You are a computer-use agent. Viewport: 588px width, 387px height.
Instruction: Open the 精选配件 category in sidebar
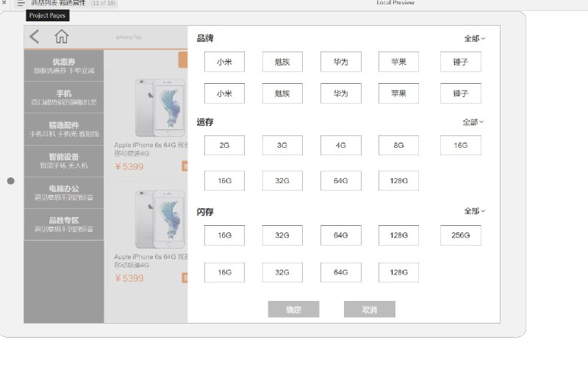[64, 129]
